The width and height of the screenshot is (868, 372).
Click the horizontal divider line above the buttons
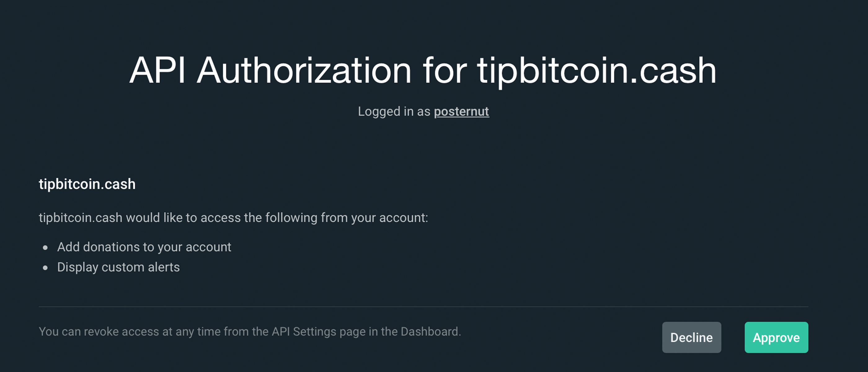point(423,307)
